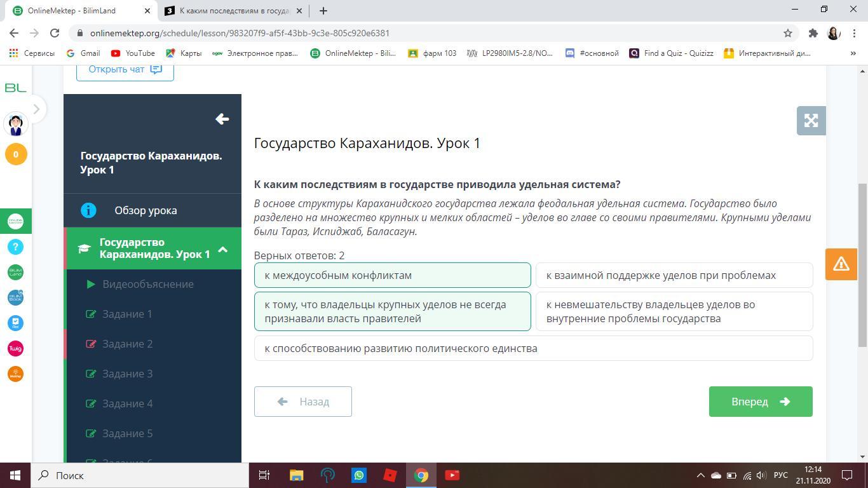868x488 pixels.
Task: Open the Twig sidebar icon
Action: point(16,348)
